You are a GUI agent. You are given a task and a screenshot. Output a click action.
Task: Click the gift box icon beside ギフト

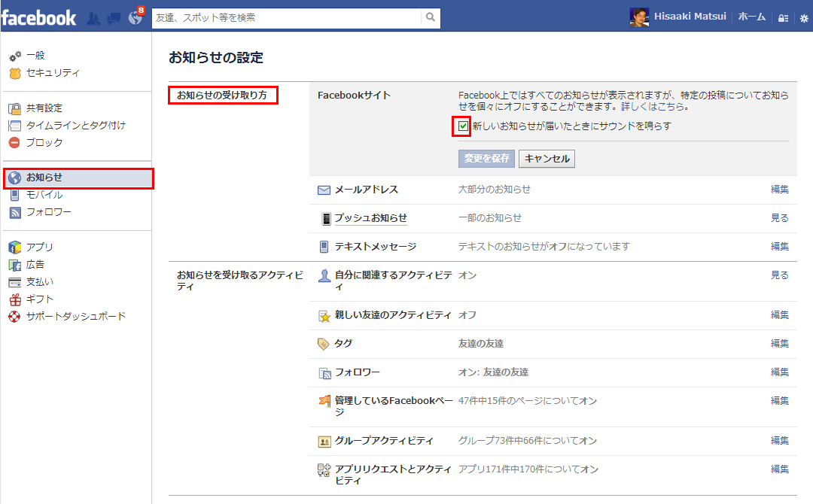click(15, 299)
